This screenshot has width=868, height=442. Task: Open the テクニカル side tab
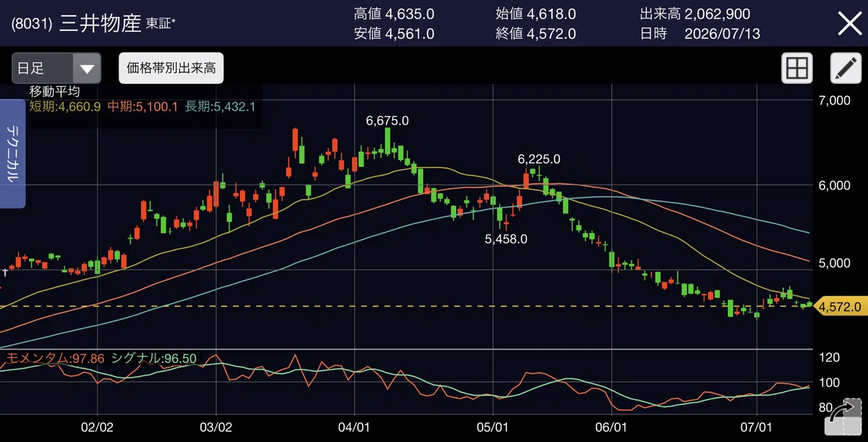click(13, 154)
